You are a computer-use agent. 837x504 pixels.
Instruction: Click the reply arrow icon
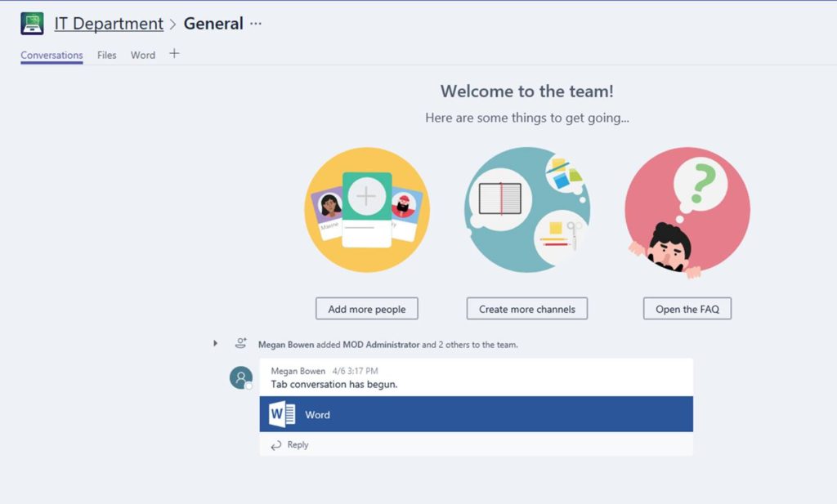pos(275,445)
